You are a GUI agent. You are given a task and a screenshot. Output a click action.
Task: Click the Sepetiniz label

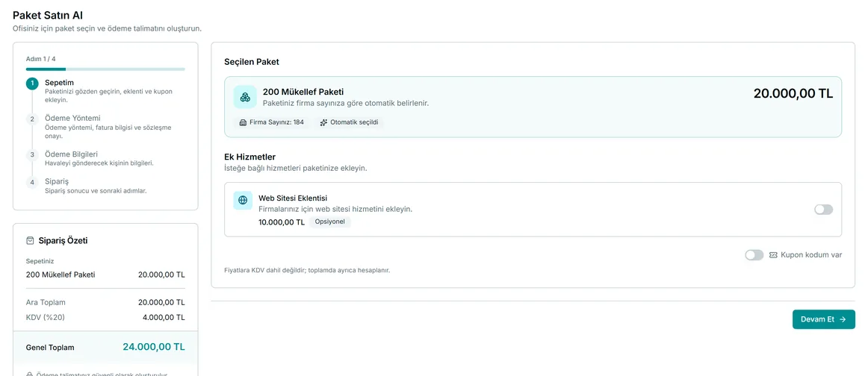(x=40, y=260)
